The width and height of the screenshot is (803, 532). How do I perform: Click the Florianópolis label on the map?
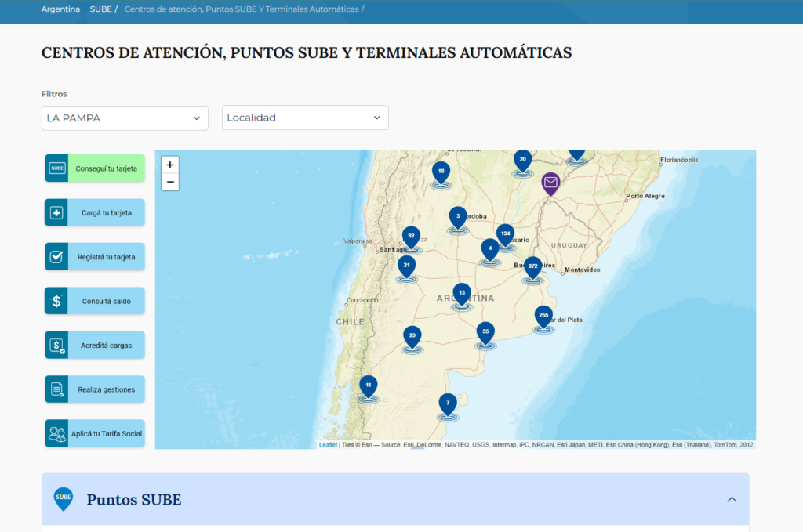(x=679, y=160)
